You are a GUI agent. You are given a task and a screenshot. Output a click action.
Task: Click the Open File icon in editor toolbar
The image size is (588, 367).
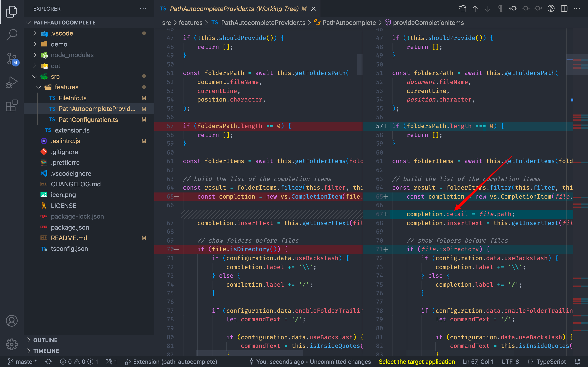pyautogui.click(x=462, y=9)
